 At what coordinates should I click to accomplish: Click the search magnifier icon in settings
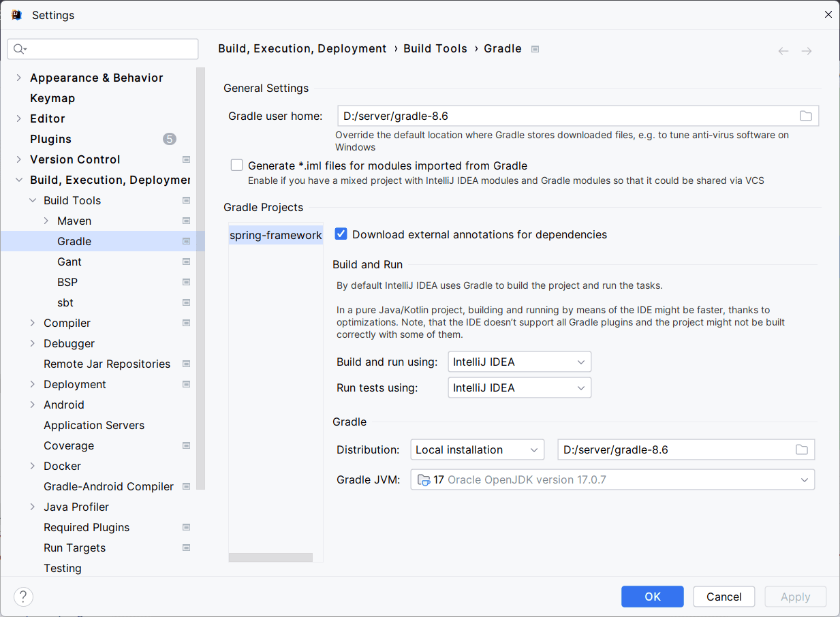tap(18, 49)
